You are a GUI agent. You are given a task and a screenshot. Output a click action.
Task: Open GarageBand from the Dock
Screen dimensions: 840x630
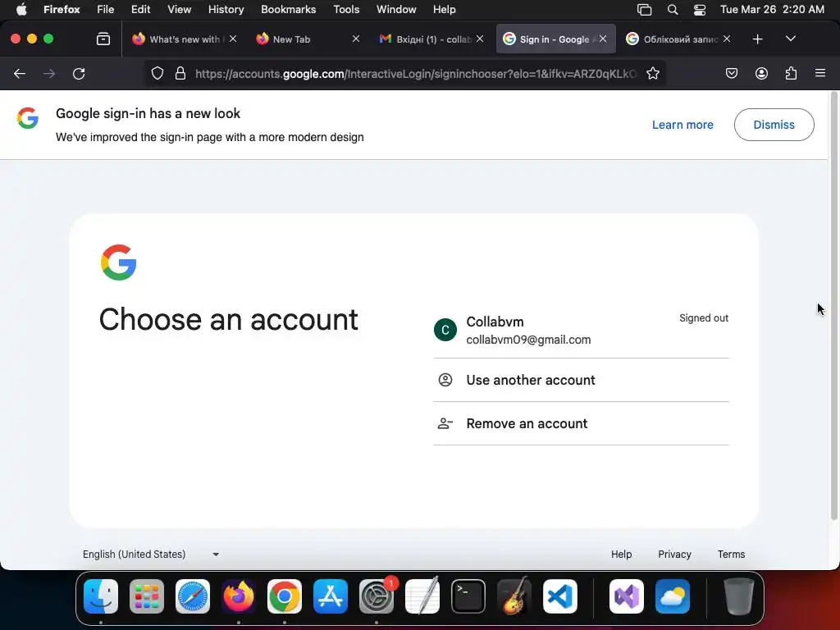514,596
